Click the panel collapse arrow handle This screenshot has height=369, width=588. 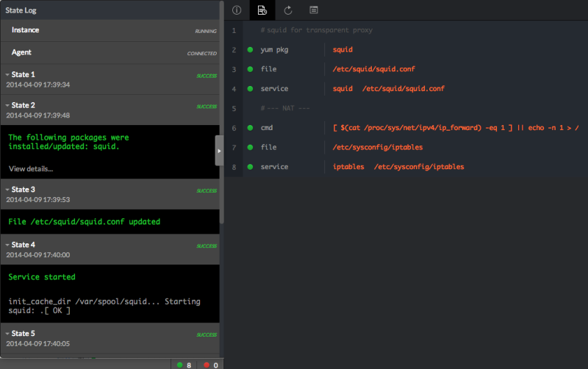tap(219, 151)
